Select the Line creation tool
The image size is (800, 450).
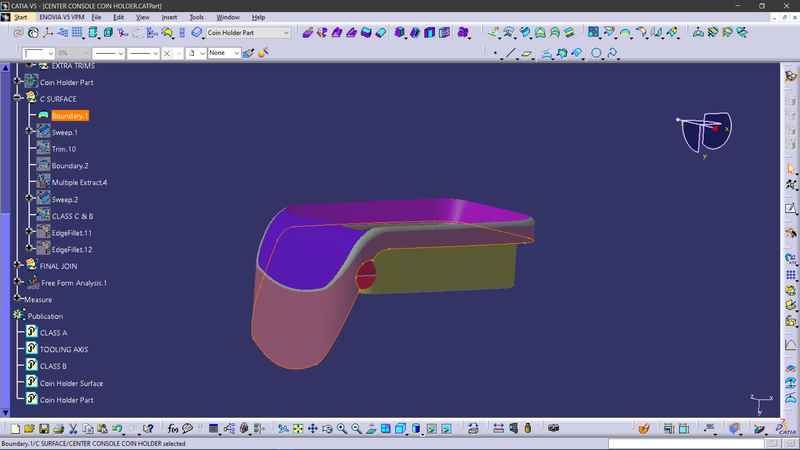[511, 53]
